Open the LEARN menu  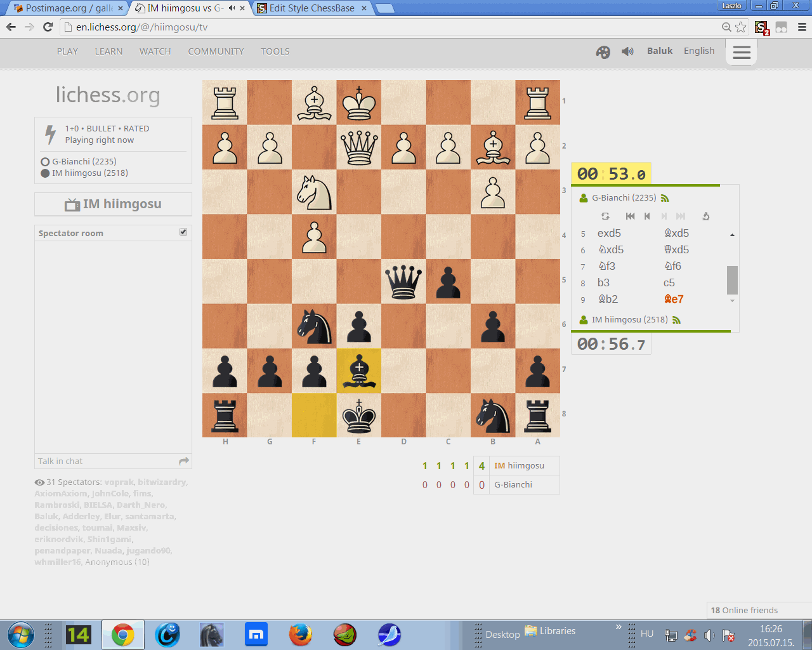[108, 51]
